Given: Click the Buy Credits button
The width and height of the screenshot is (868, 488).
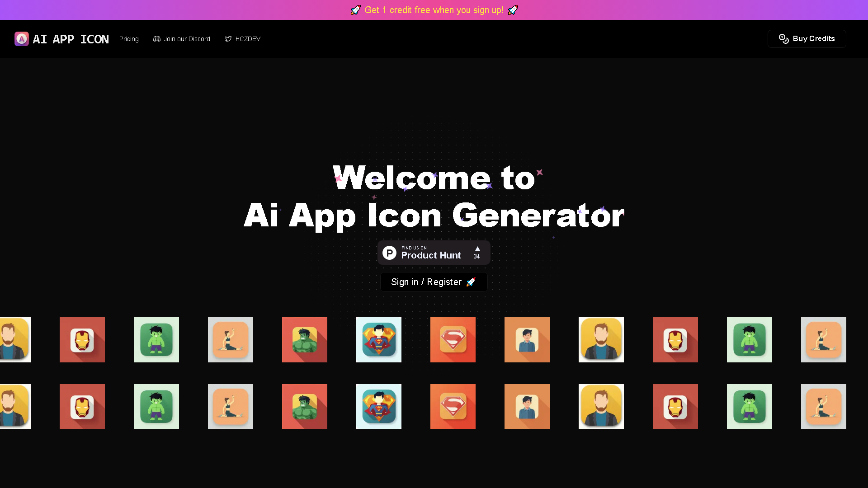Looking at the screenshot, I should [807, 39].
